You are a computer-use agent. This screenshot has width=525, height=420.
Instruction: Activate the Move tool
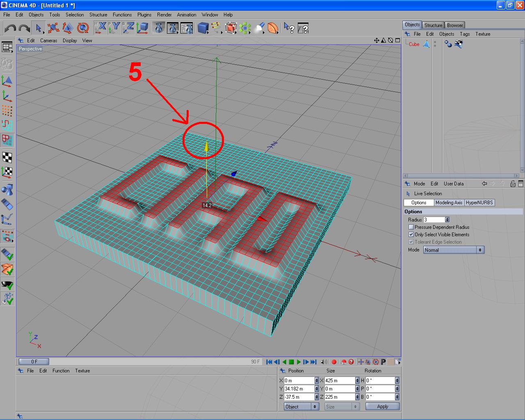click(53, 28)
